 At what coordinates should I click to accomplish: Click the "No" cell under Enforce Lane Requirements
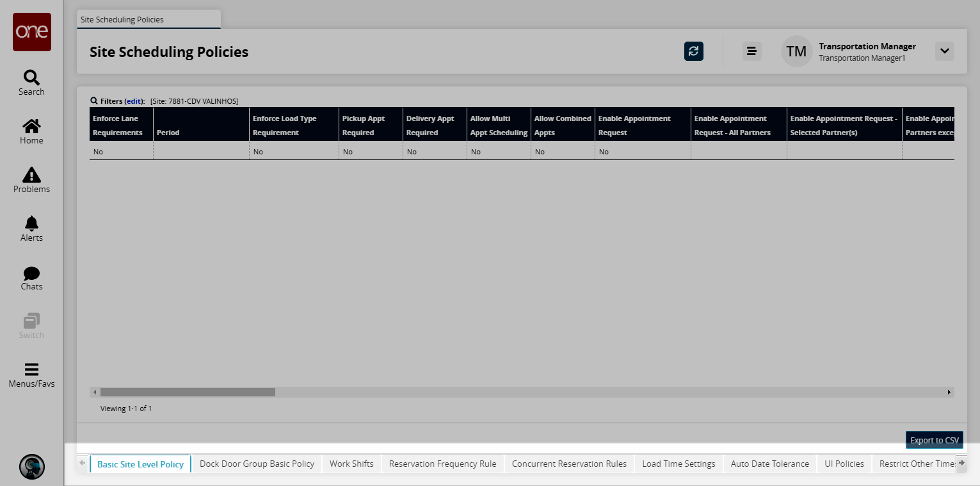[x=121, y=152]
